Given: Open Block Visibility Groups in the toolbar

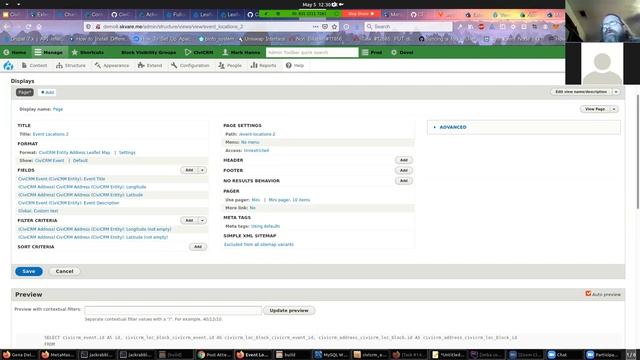Looking at the screenshot, I should click(x=149, y=52).
